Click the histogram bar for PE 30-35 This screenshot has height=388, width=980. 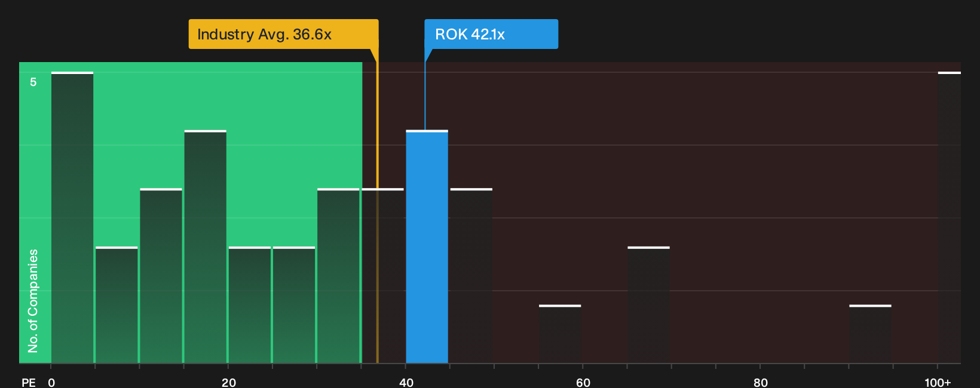pyautogui.click(x=338, y=276)
